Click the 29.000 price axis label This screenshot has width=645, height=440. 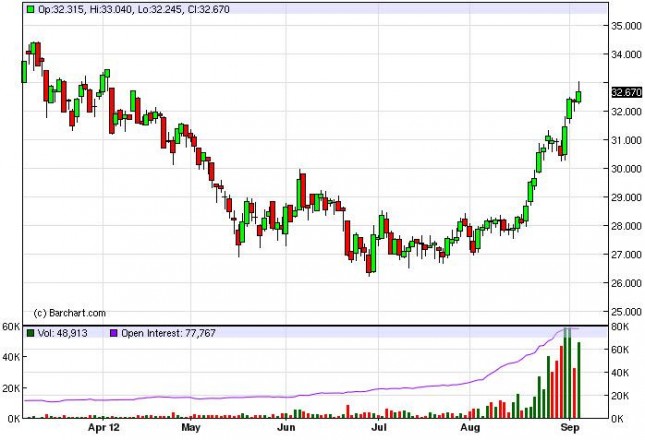(626, 197)
